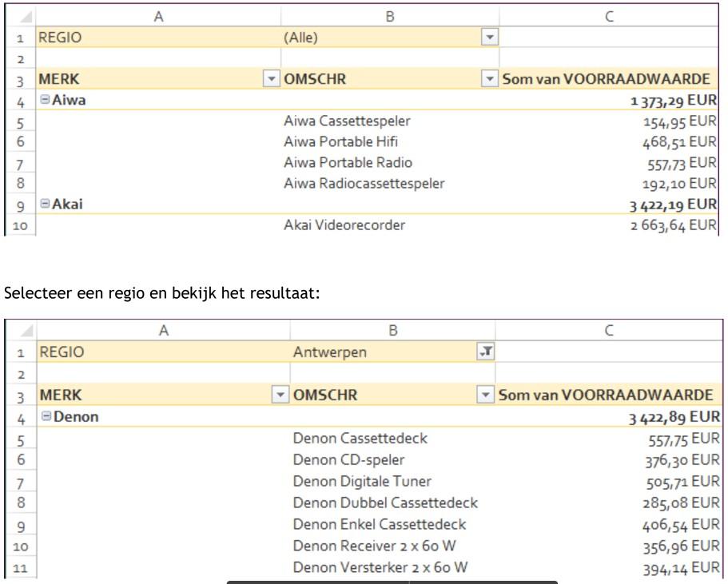Select cell 'Denon Dubbel Cassettedeck'
728x584 pixels.
point(385,503)
